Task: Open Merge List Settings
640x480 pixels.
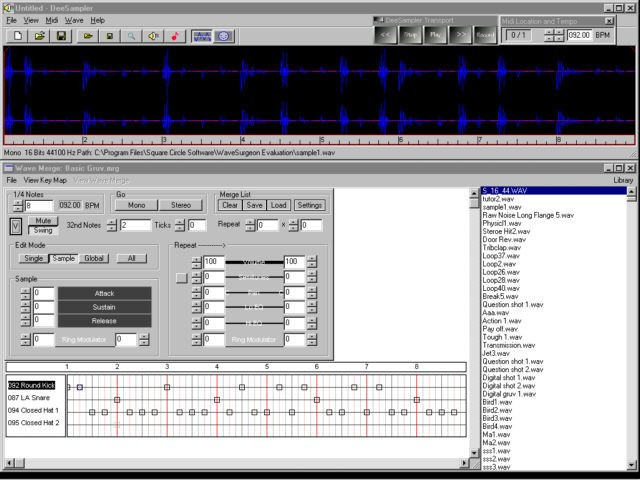Action: click(309, 205)
